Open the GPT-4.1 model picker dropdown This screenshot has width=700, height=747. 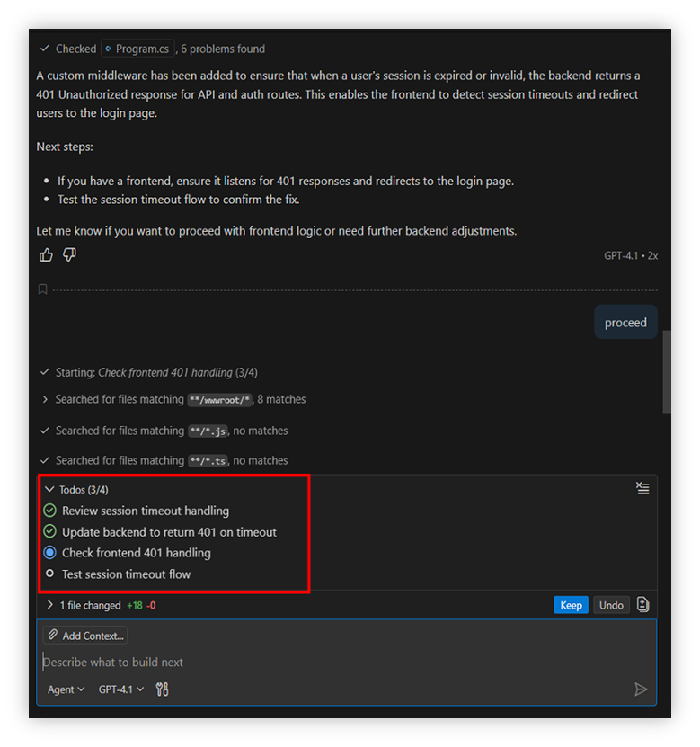point(120,689)
